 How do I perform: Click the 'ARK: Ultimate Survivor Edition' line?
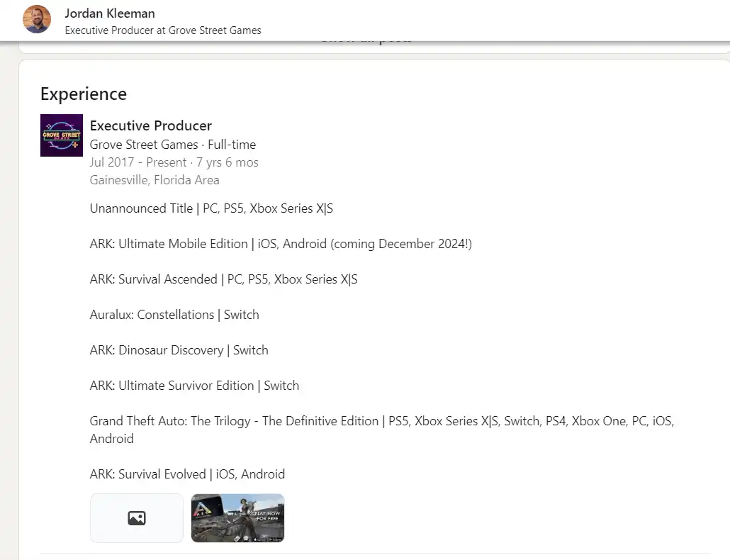[x=172, y=386]
